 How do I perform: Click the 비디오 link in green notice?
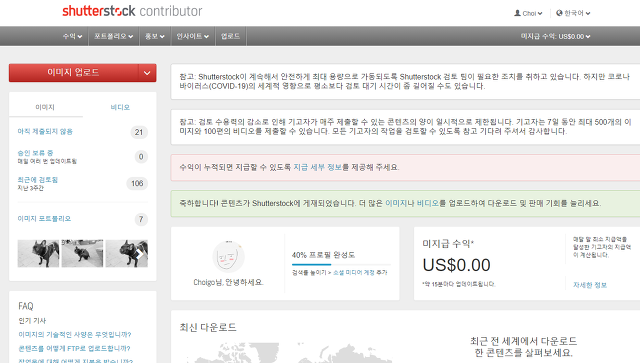pos(427,203)
